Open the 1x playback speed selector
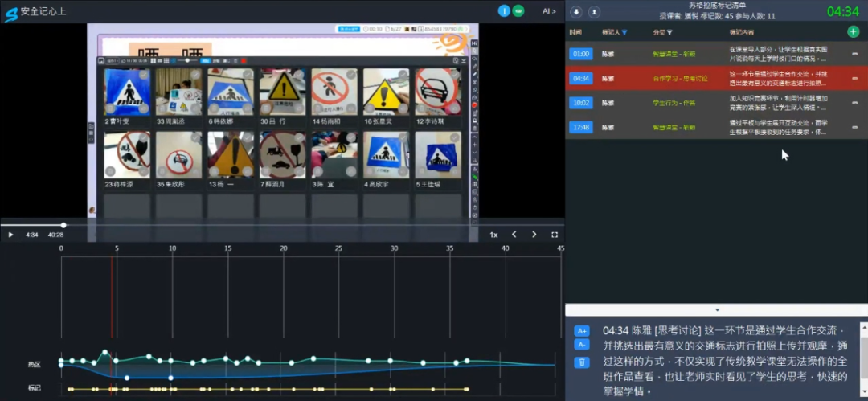 click(493, 235)
